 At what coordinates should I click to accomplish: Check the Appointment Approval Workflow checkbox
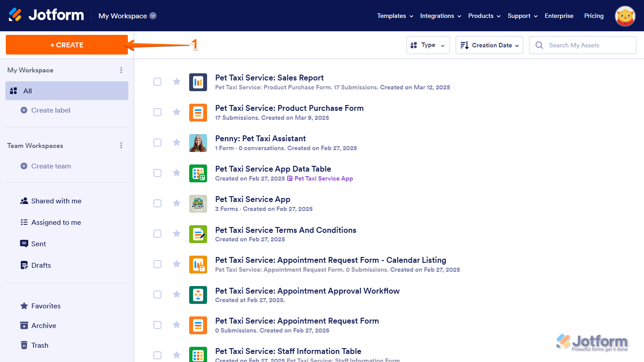click(x=157, y=295)
